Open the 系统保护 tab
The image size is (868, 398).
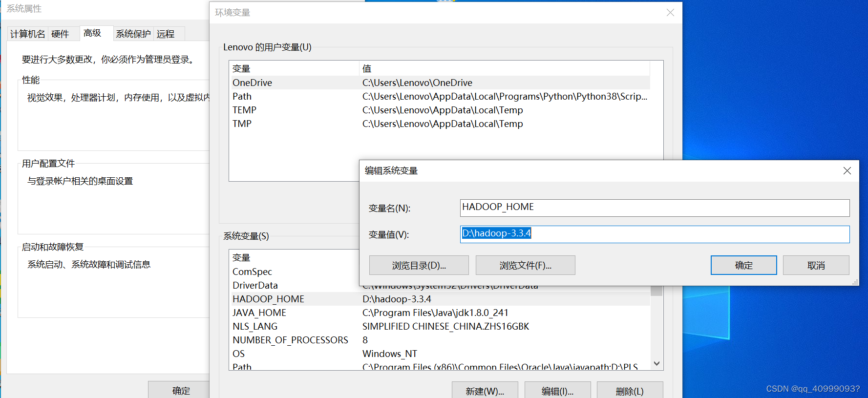point(133,34)
